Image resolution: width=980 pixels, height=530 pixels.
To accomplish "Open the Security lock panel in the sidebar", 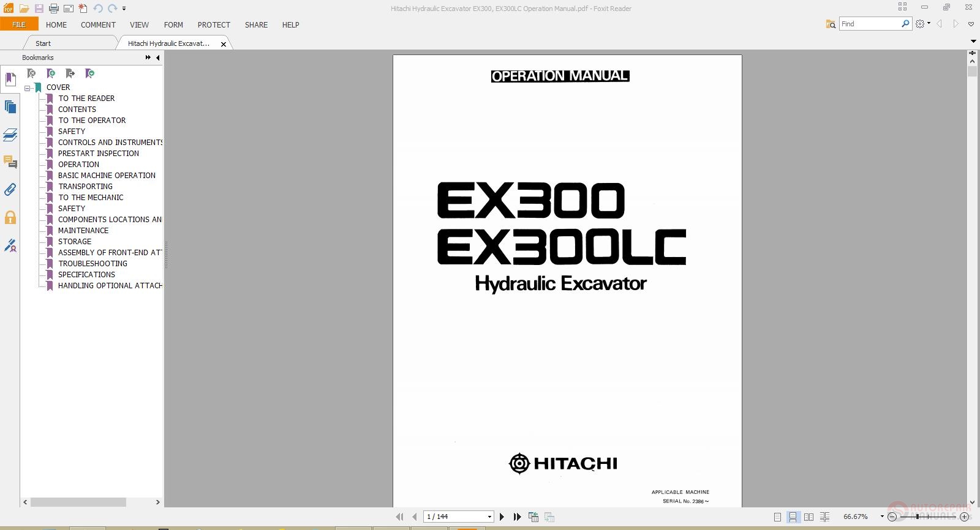I will point(10,218).
